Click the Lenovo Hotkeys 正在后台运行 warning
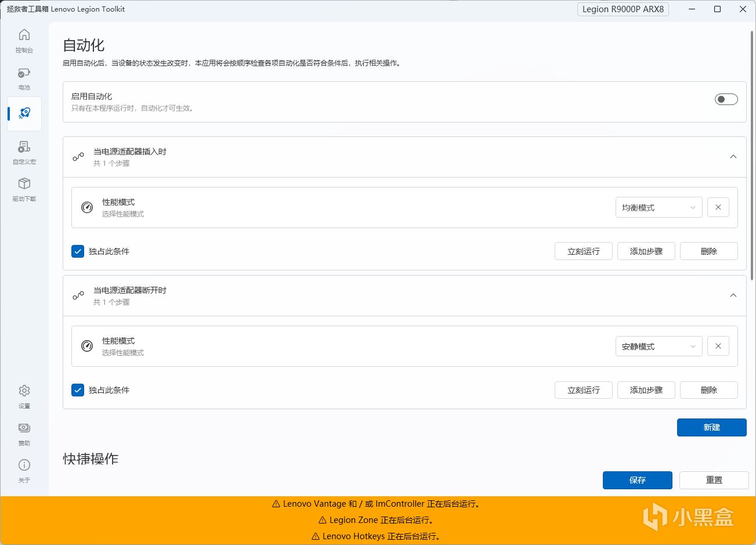This screenshot has width=756, height=545. (x=378, y=536)
